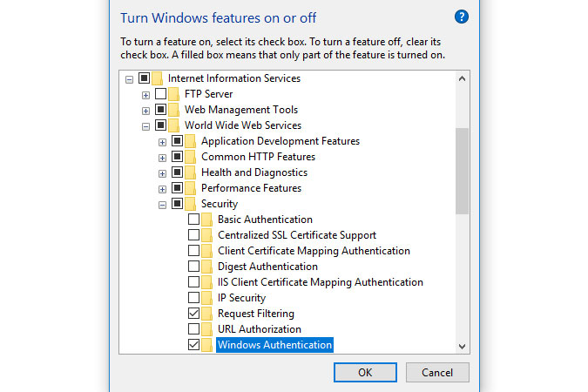Click the Security folder icon

coord(191,204)
